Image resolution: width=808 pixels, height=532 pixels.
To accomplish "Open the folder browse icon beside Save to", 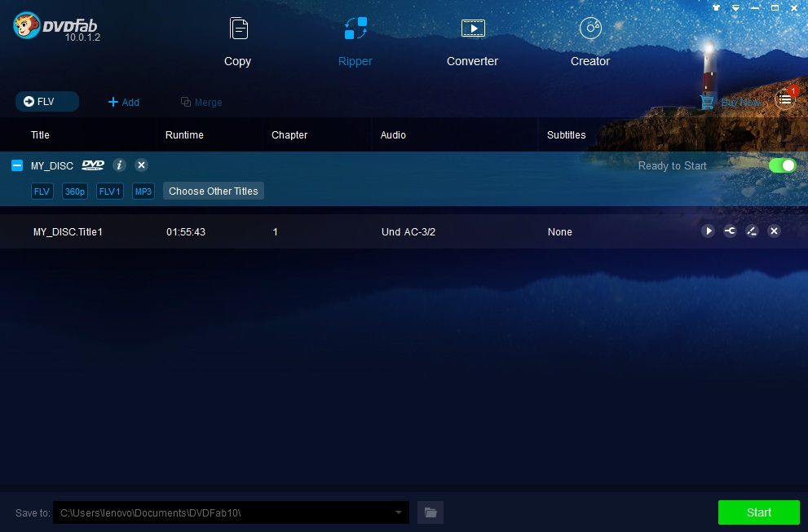I will tap(430, 512).
